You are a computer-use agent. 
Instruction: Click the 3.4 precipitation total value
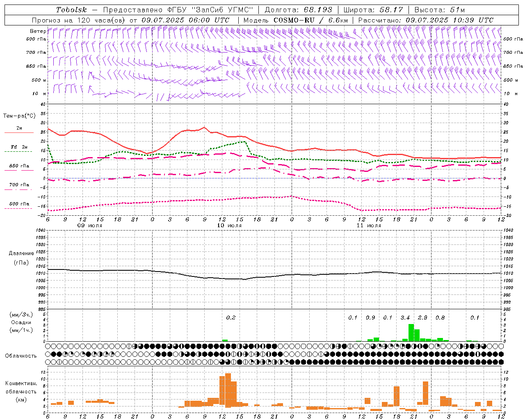(405, 317)
